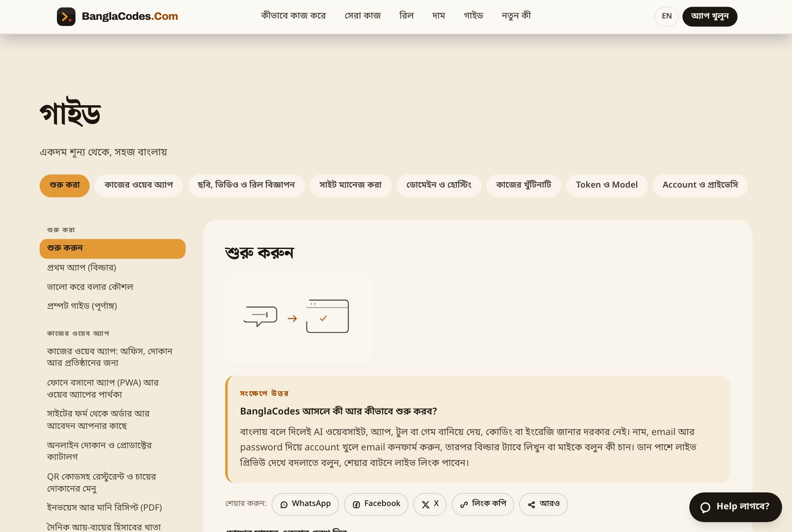Screen dimensions: 792x532
Task: Click the কাজের ওয়েব অ্যাপ sidebar section label
Action: point(78,333)
